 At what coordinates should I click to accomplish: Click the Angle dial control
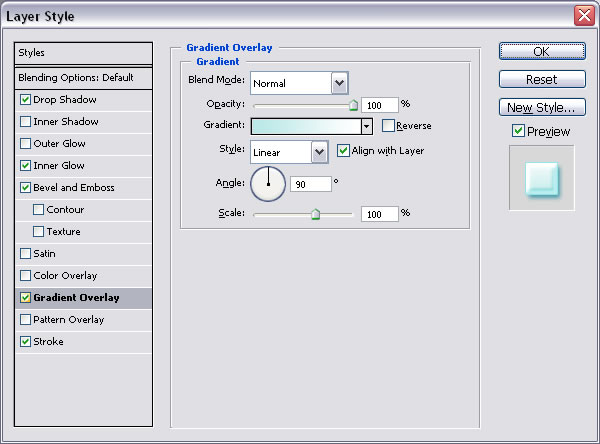[x=268, y=184]
